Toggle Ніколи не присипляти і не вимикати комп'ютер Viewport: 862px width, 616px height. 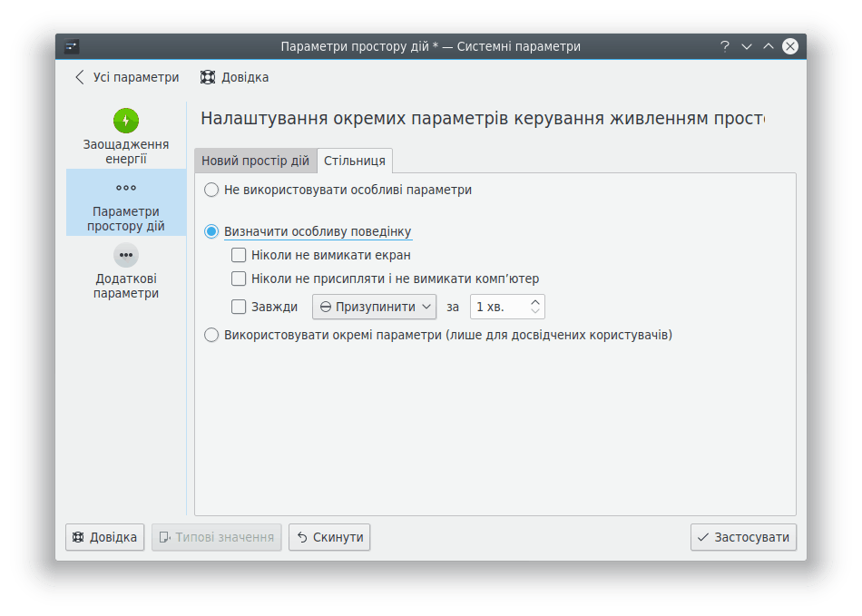[x=239, y=279]
